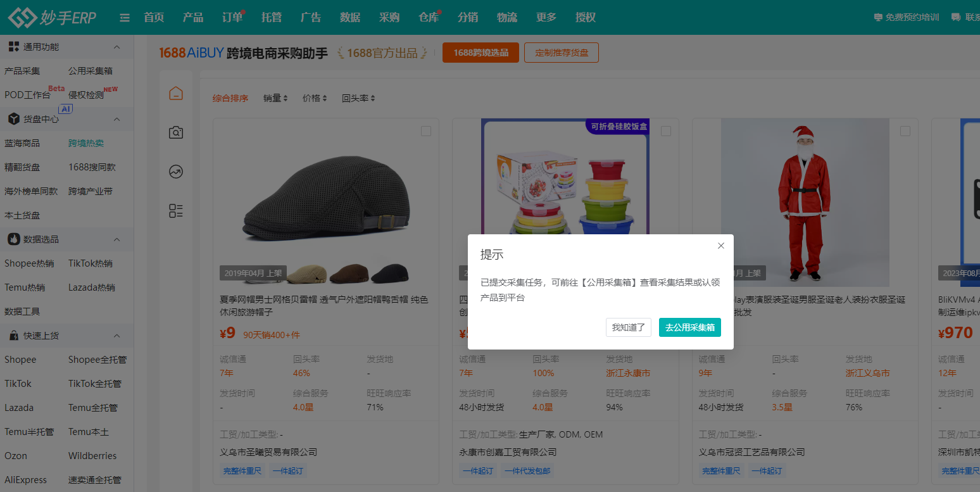Open the 广告 menu

click(311, 18)
